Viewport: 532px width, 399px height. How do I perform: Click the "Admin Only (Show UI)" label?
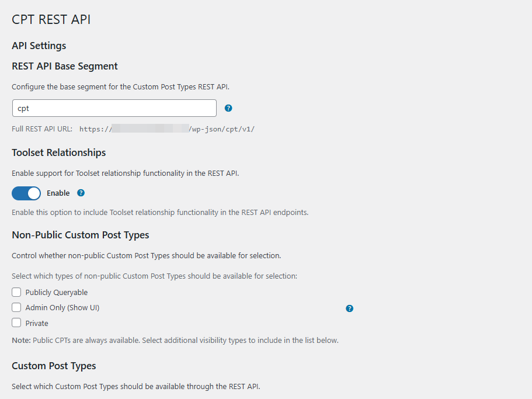[x=62, y=307]
